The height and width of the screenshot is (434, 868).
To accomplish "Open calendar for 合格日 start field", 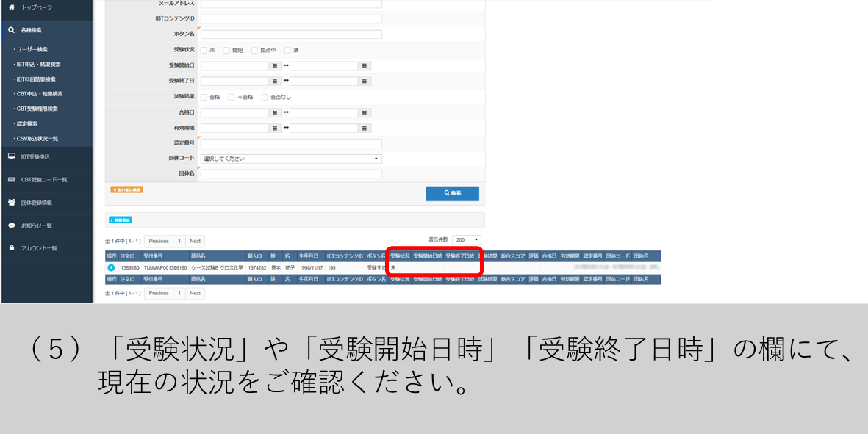I will coord(275,113).
